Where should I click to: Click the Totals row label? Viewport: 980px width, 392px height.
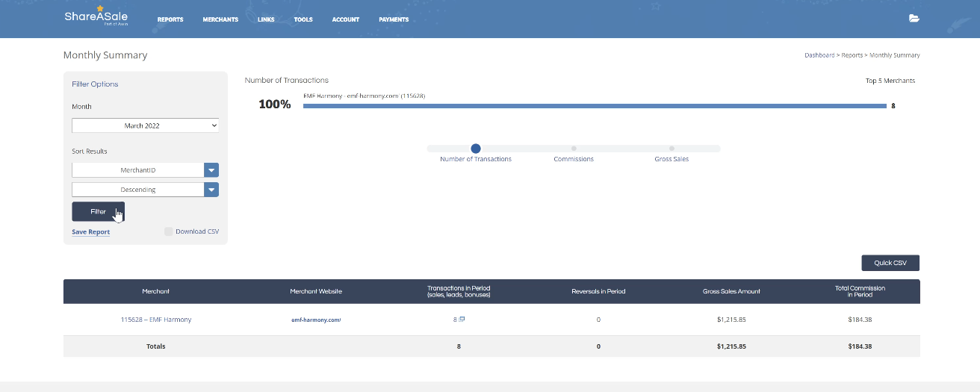[x=156, y=346]
